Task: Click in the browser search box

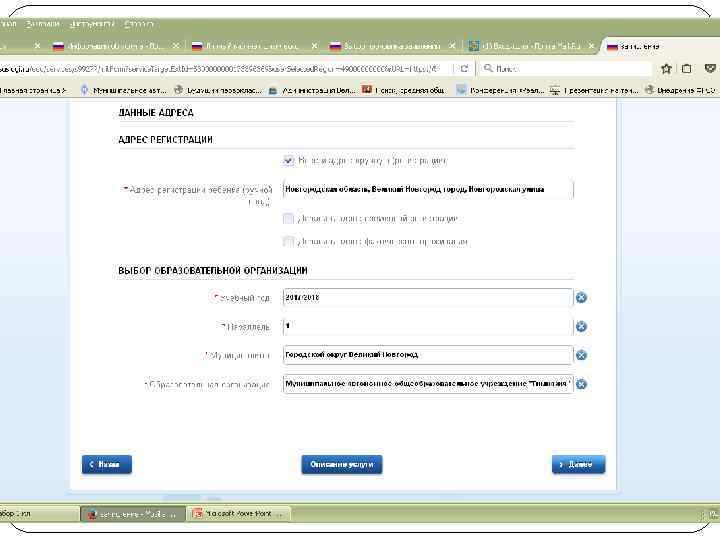Action: (x=566, y=68)
